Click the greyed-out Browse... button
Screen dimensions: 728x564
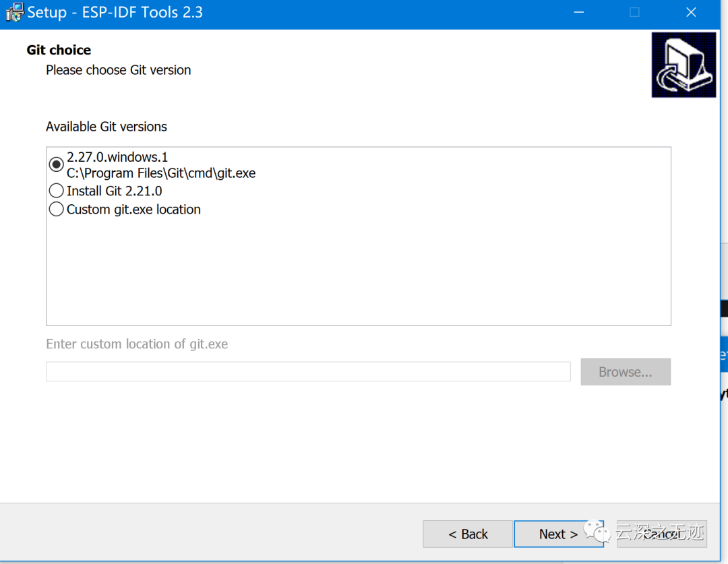pyautogui.click(x=625, y=372)
